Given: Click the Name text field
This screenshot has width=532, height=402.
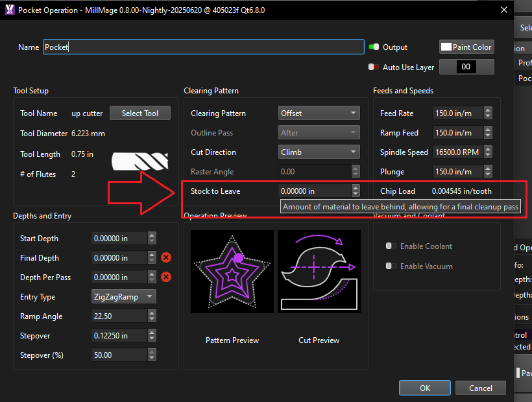Looking at the screenshot, I should [204, 47].
